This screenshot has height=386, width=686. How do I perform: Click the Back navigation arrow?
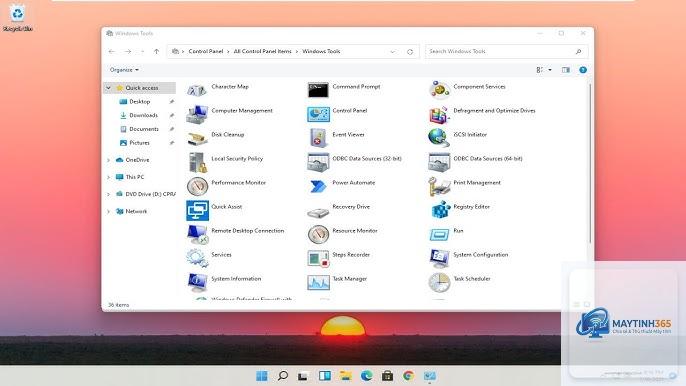pyautogui.click(x=112, y=52)
